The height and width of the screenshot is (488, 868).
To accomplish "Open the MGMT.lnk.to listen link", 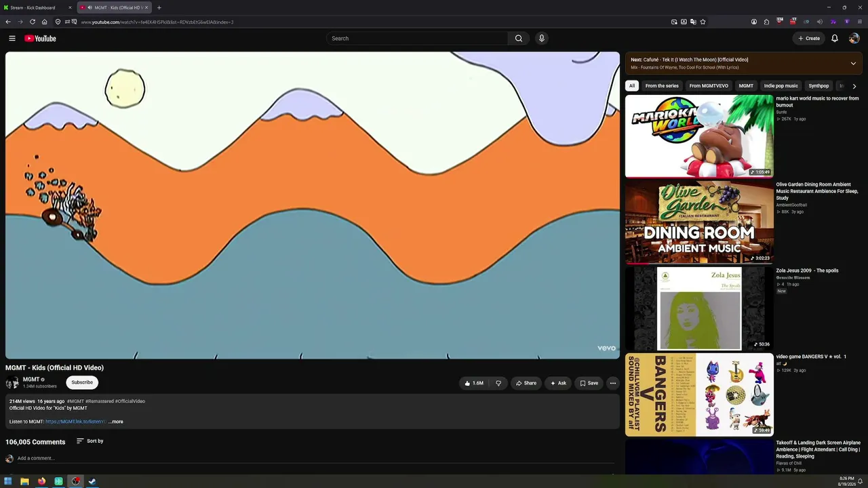I will (75, 422).
